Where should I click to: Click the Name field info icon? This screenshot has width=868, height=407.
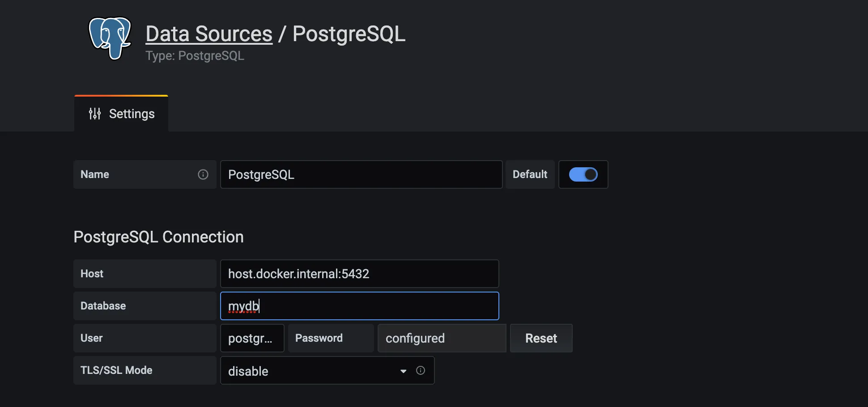(x=203, y=174)
